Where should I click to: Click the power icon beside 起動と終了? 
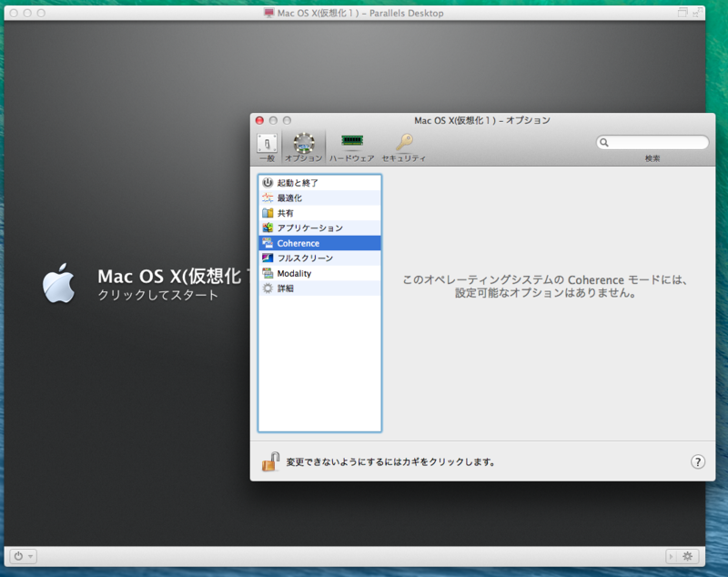(268, 182)
